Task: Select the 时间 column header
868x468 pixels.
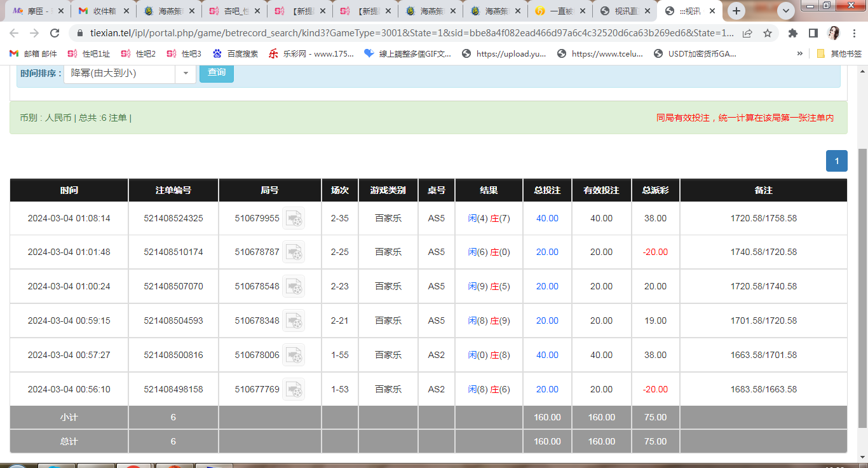Action: tap(69, 190)
